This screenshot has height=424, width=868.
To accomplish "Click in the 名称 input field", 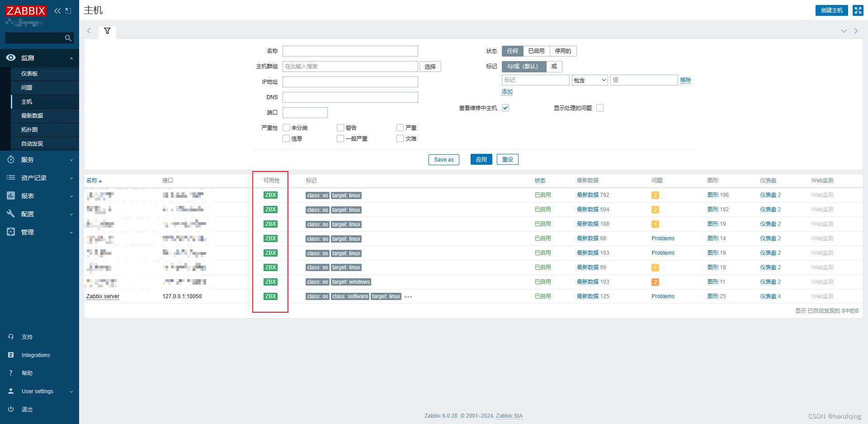I will click(350, 51).
